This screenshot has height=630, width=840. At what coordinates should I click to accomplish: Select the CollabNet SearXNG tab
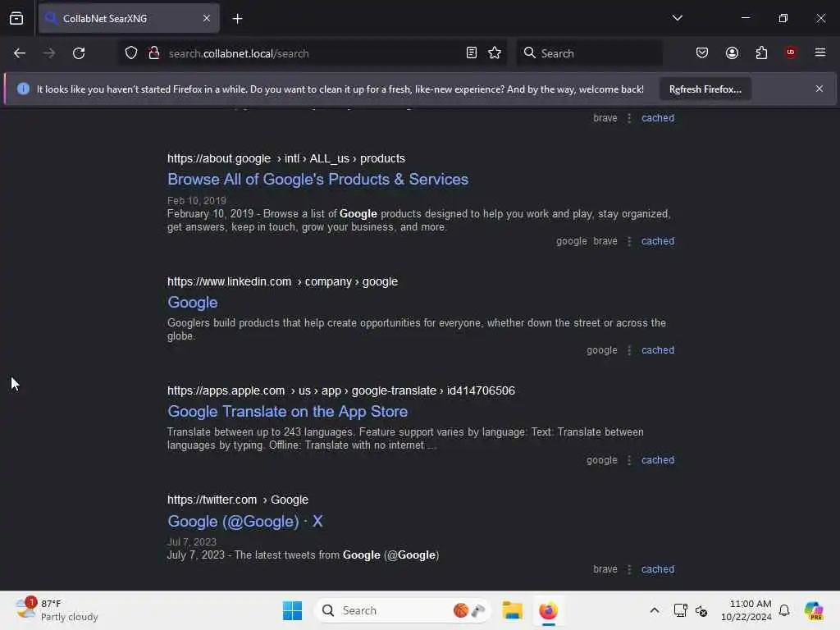tap(129, 19)
